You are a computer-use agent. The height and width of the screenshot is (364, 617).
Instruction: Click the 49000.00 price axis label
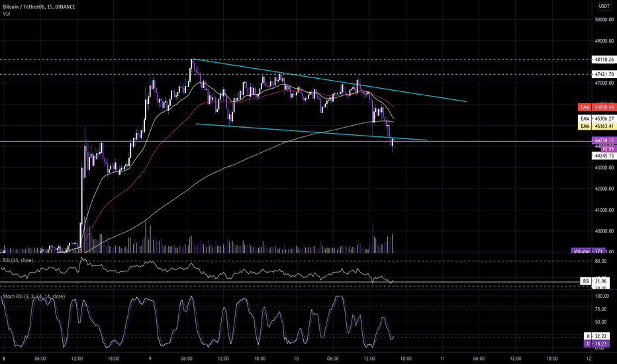[604, 41]
